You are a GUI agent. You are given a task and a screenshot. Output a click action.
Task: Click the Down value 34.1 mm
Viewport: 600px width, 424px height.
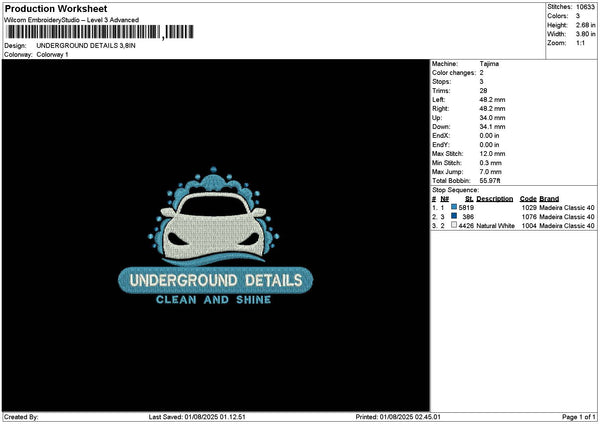click(x=492, y=127)
